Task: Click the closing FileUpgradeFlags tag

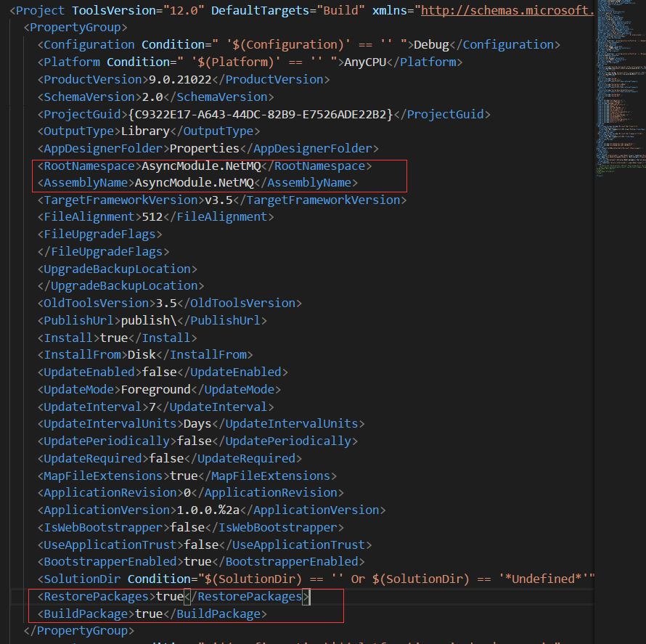Action: point(103,252)
